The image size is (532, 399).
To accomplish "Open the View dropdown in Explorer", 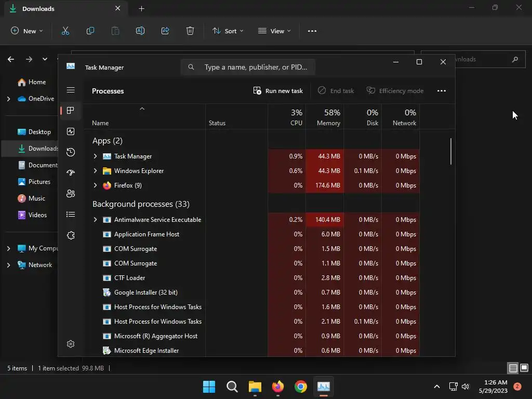I will 274,31.
